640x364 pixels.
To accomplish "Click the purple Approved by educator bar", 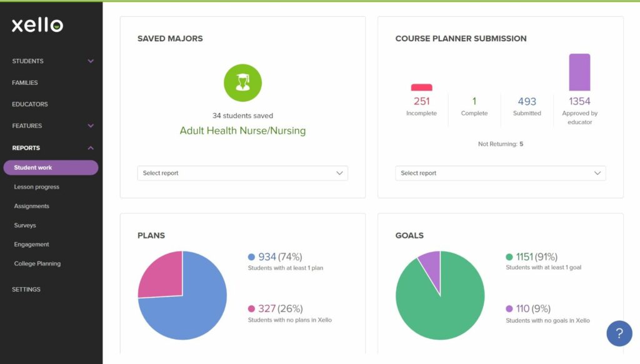I will [x=579, y=72].
